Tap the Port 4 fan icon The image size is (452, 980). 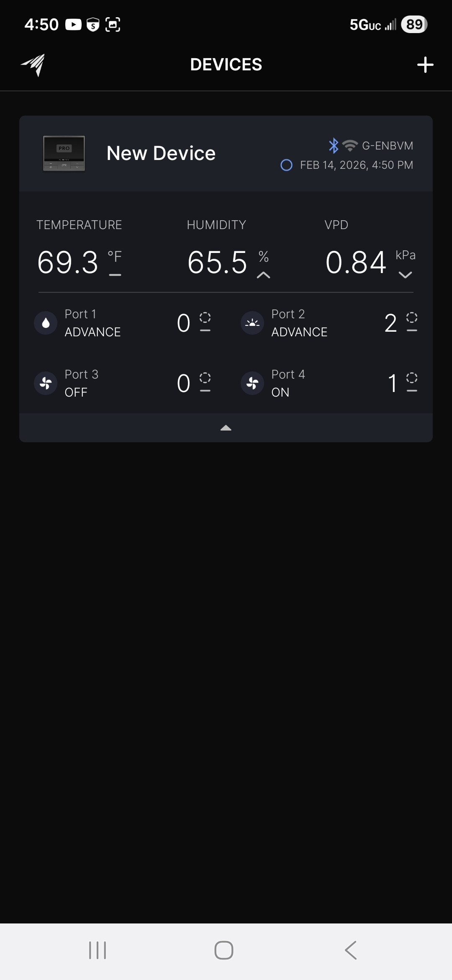(252, 383)
